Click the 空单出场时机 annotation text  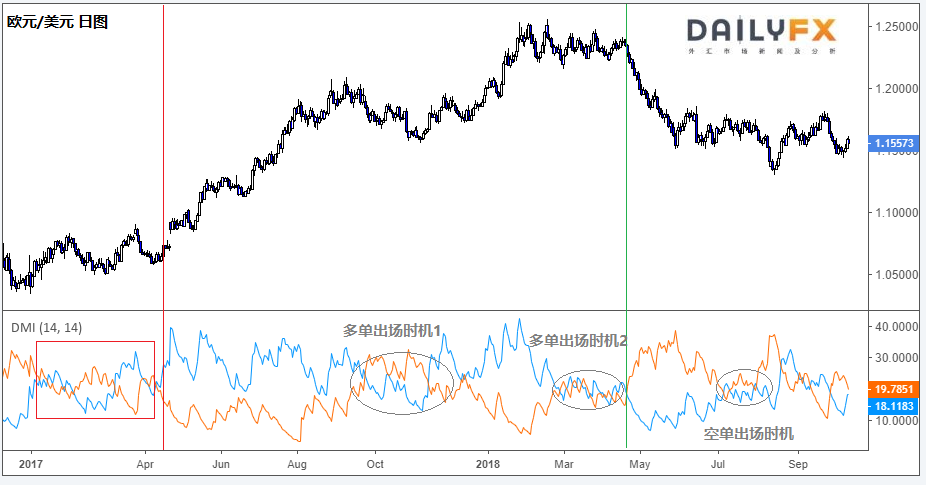(x=749, y=433)
